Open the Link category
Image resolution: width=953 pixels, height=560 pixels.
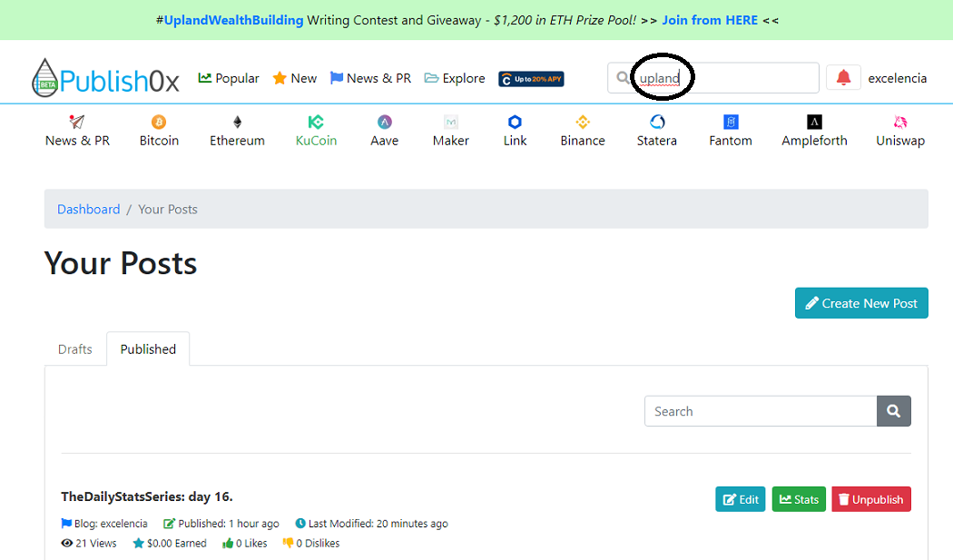[x=515, y=131]
